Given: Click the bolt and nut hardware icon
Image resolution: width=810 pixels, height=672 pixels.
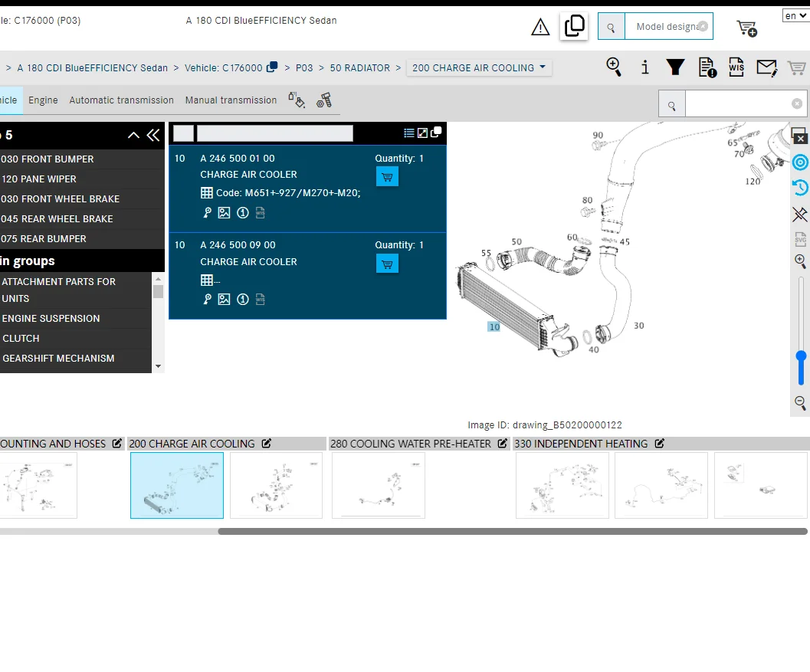Looking at the screenshot, I should [323, 100].
